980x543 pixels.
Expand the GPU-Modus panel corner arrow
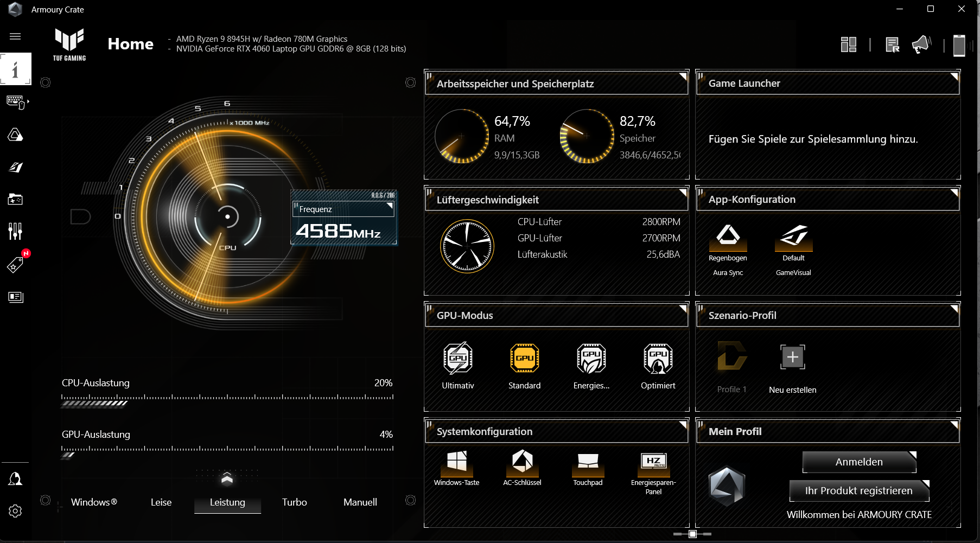pyautogui.click(x=683, y=308)
